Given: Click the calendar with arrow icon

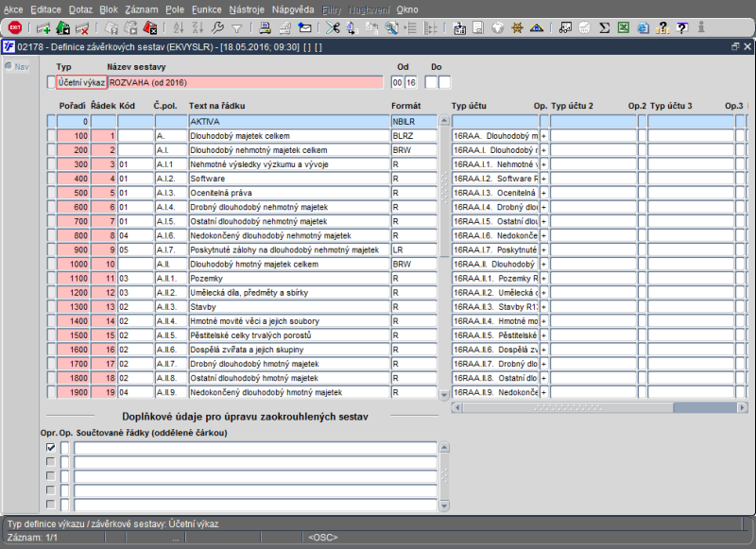Looking at the screenshot, I should click(x=459, y=28).
